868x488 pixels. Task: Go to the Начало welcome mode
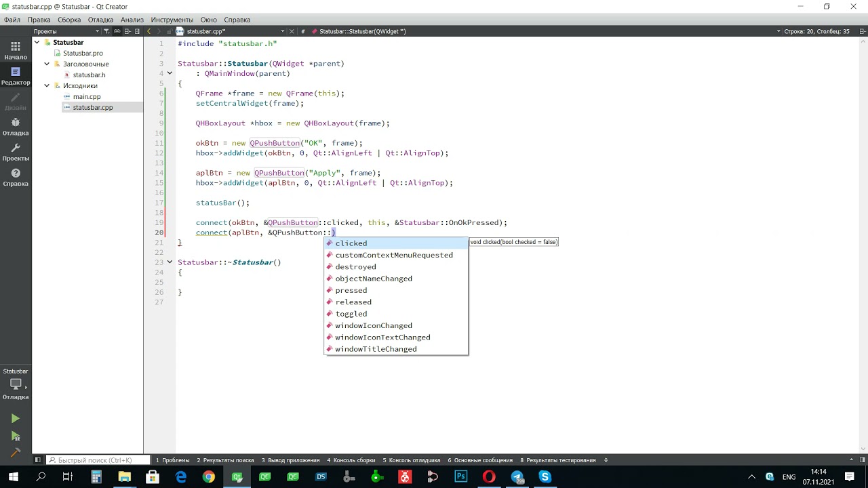[x=15, y=50]
